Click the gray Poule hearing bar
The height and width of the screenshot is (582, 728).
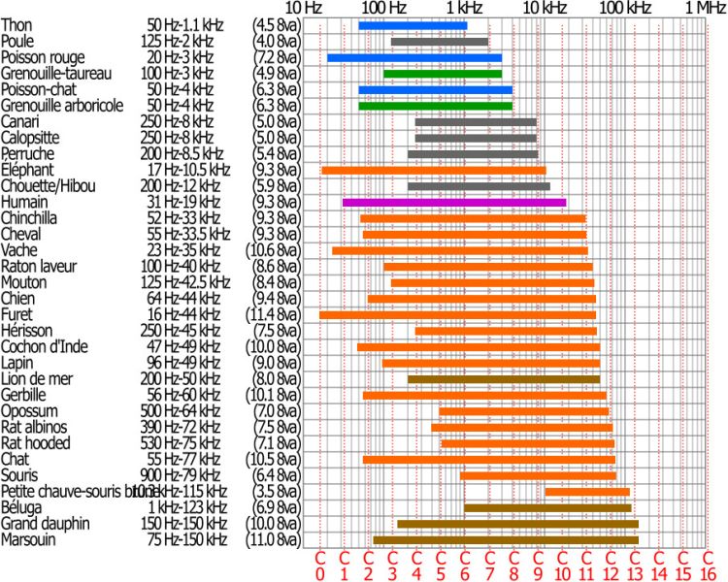coord(439,42)
